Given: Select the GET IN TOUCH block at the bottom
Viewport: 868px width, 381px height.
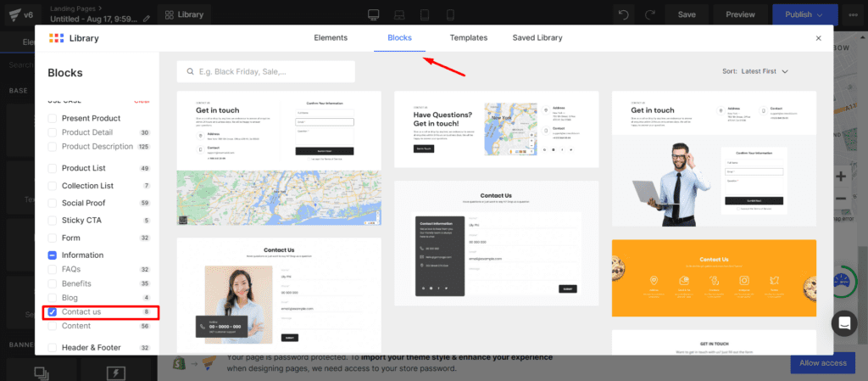Looking at the screenshot, I should 714,342.
